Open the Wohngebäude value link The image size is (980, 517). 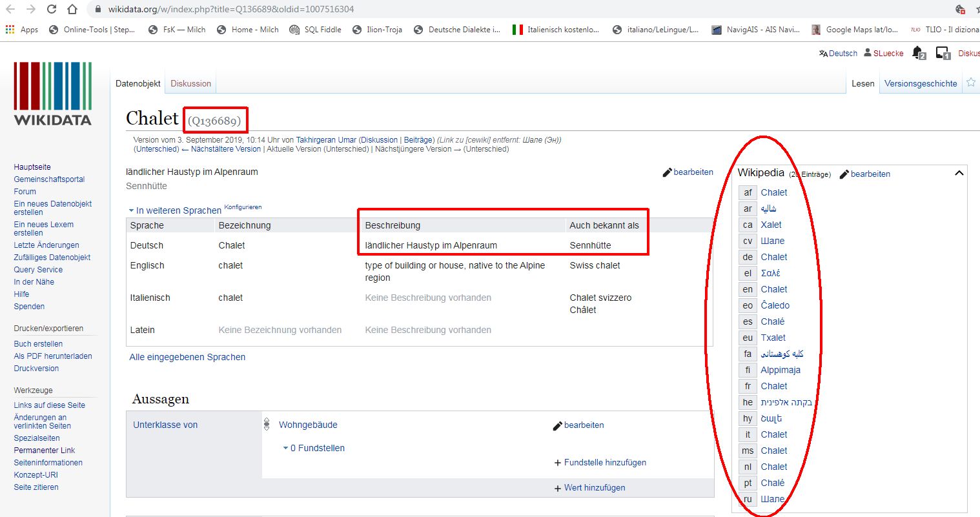tap(308, 425)
